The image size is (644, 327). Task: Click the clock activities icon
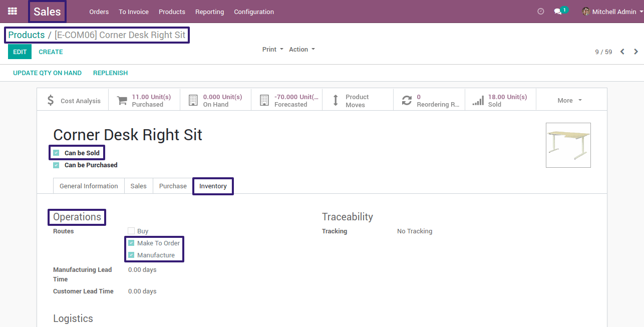coord(540,12)
